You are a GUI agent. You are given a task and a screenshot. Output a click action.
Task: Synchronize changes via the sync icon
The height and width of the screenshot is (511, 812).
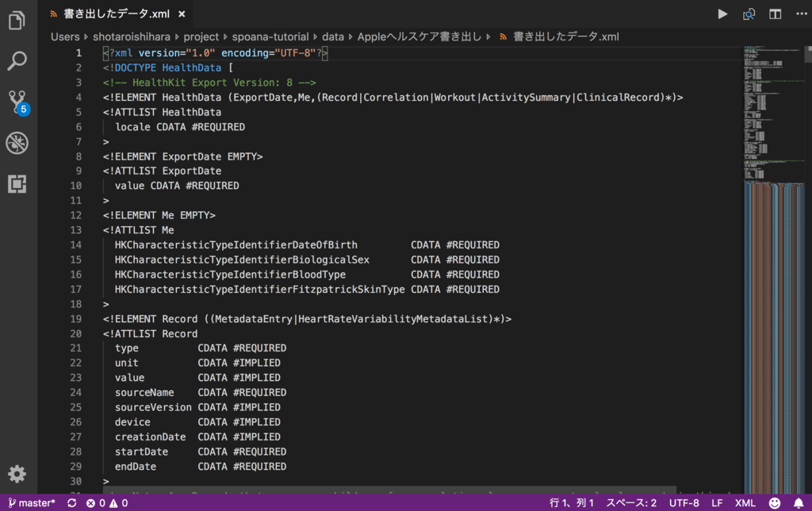pos(72,503)
